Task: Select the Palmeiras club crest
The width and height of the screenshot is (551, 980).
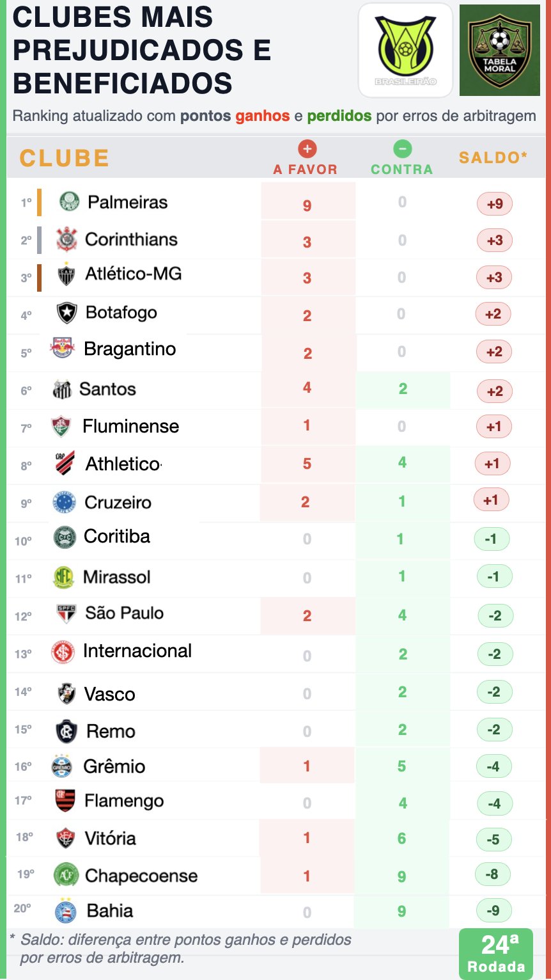Action: coord(70,202)
